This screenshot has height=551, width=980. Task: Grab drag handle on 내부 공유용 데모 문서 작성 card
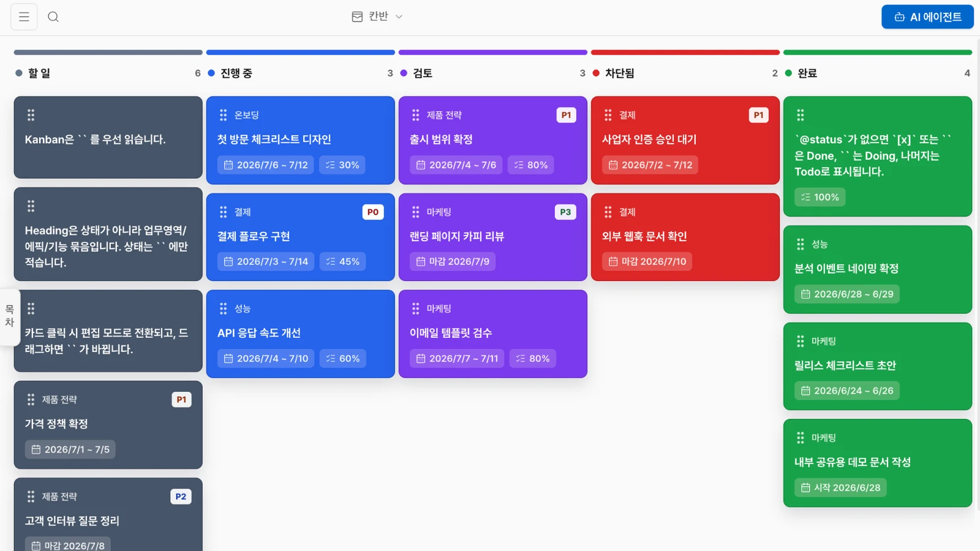(801, 438)
